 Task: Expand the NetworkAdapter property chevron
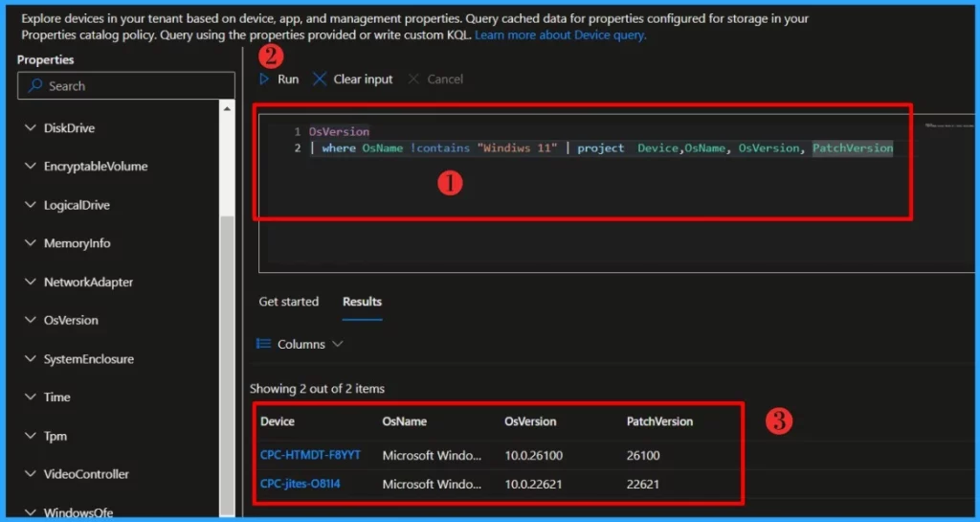pyautogui.click(x=30, y=282)
